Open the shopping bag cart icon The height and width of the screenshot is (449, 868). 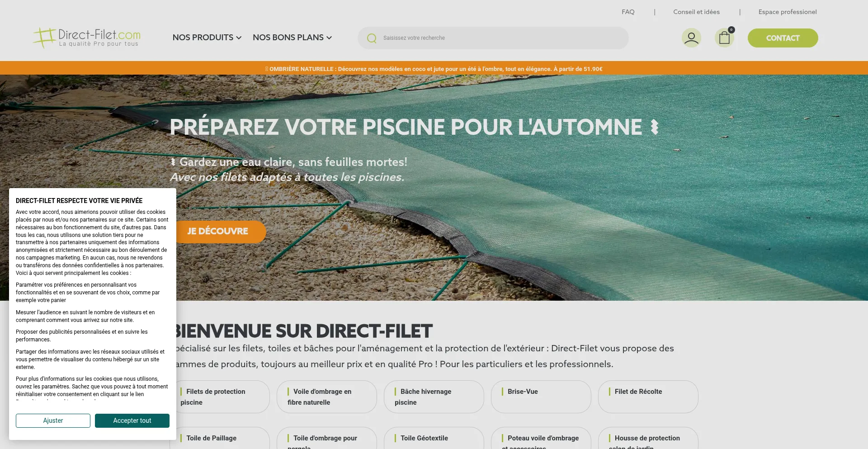coord(724,38)
